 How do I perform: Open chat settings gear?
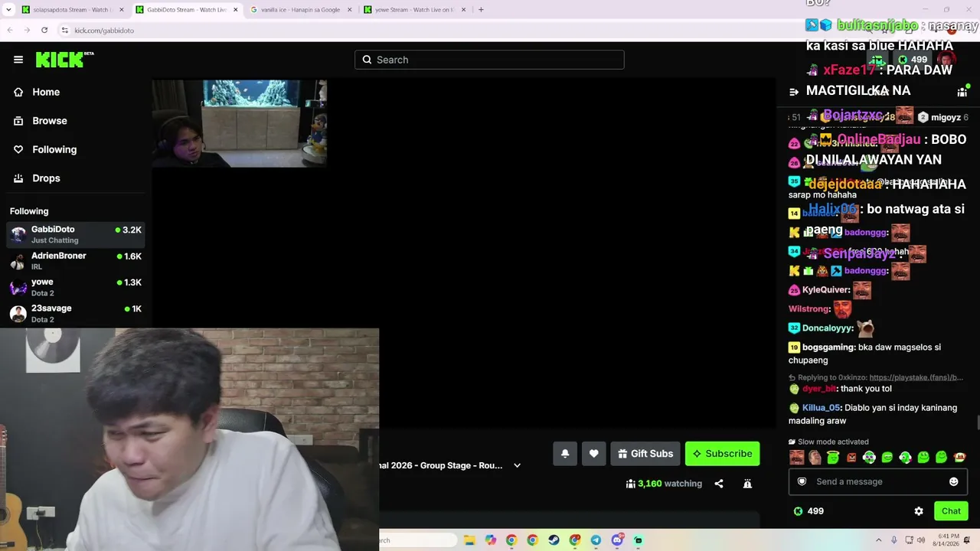click(x=919, y=511)
